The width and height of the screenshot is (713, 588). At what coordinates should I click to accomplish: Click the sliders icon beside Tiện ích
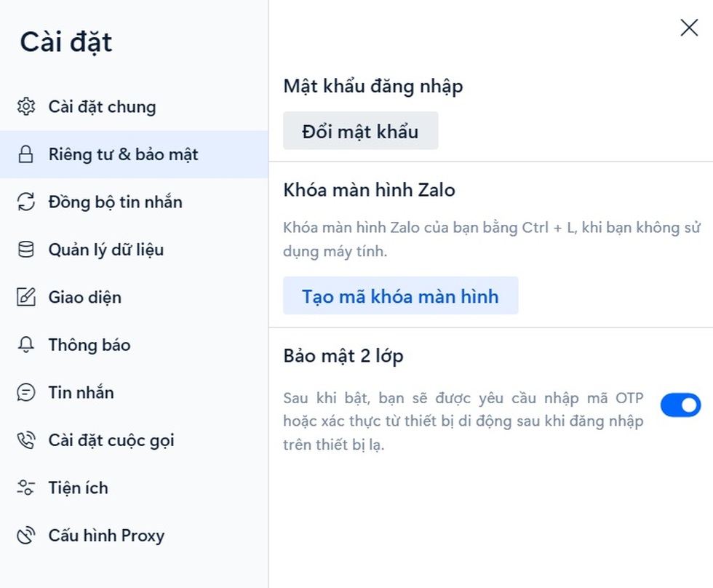(26, 488)
